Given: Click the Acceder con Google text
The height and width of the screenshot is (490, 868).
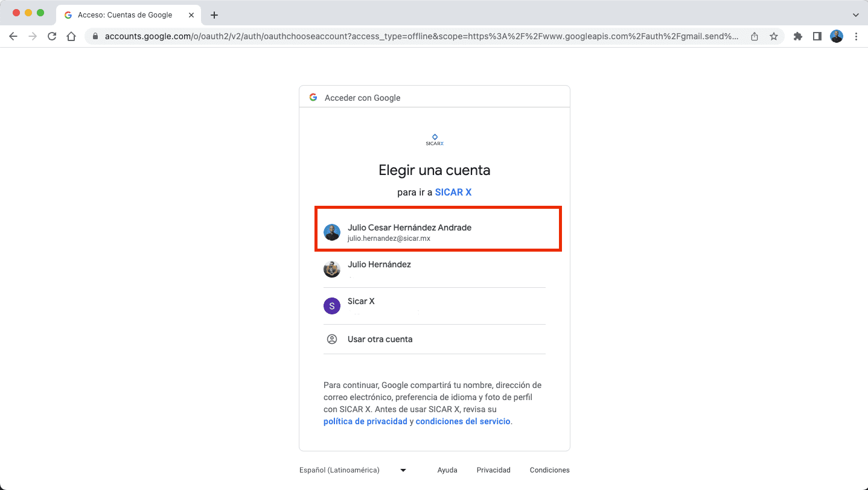Looking at the screenshot, I should pyautogui.click(x=363, y=98).
